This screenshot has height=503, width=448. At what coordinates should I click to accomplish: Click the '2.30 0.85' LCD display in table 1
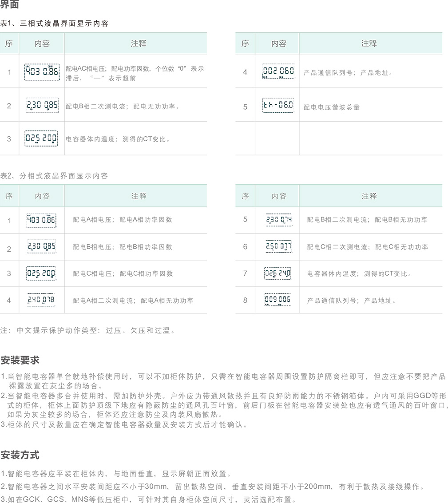(41, 105)
